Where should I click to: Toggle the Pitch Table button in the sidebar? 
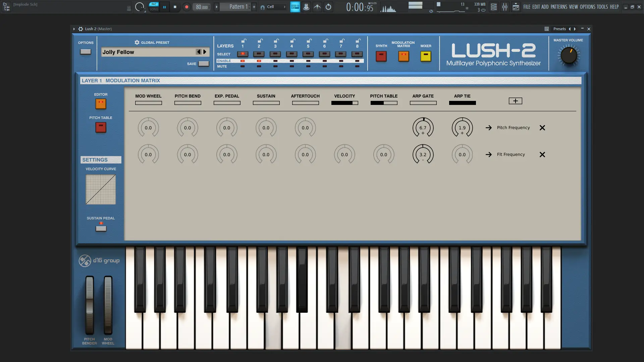click(x=101, y=127)
